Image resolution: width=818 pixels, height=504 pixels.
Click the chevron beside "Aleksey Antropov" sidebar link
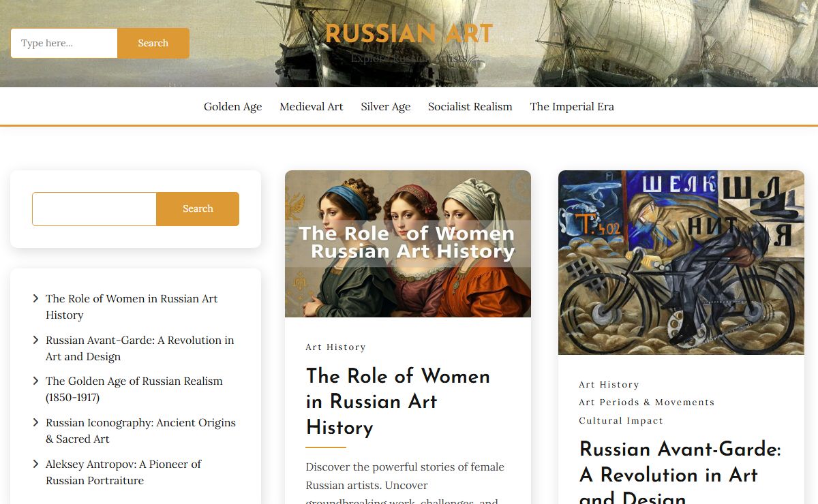coord(35,464)
